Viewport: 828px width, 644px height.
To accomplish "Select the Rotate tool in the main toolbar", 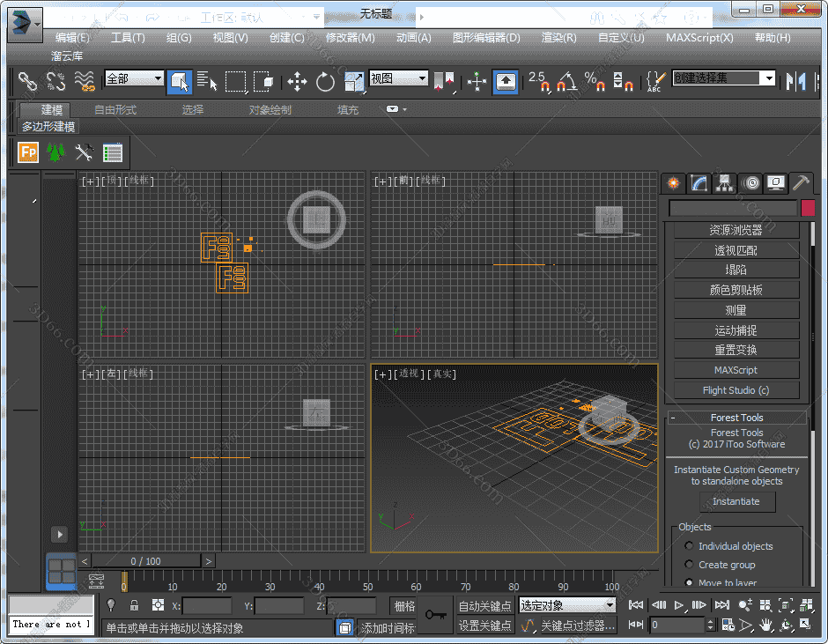I will 326,82.
